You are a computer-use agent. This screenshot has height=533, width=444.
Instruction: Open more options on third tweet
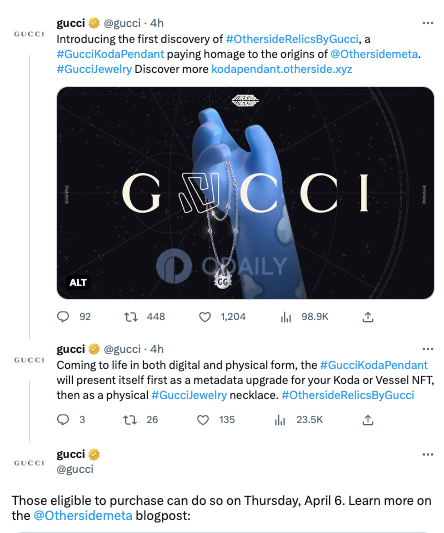pyautogui.click(x=428, y=454)
